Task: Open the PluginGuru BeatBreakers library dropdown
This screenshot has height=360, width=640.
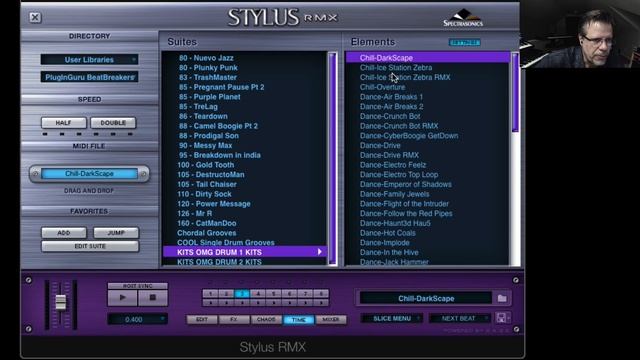Action: point(89,77)
